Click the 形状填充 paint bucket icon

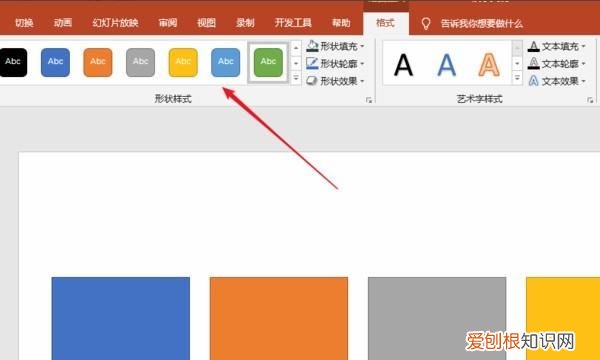(312, 46)
